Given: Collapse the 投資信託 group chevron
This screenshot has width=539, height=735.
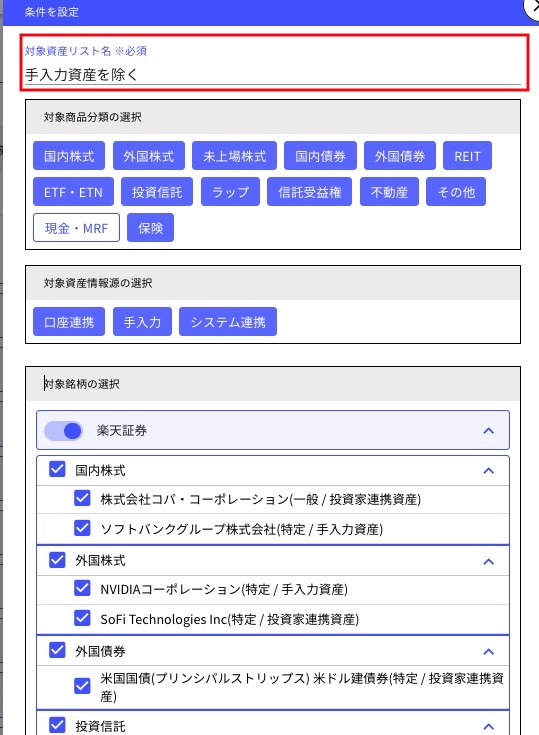Looking at the screenshot, I should [x=489, y=727].
